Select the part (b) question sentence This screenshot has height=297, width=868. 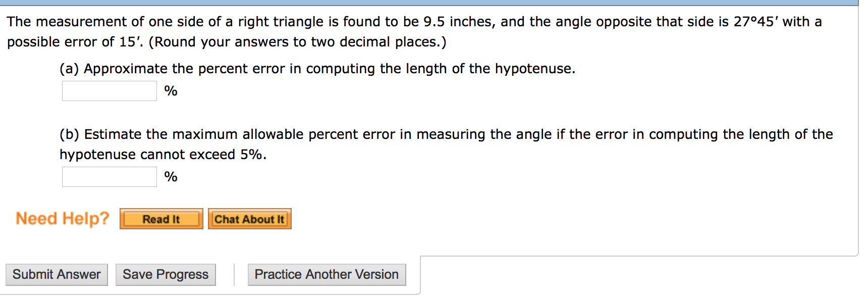coord(446,144)
